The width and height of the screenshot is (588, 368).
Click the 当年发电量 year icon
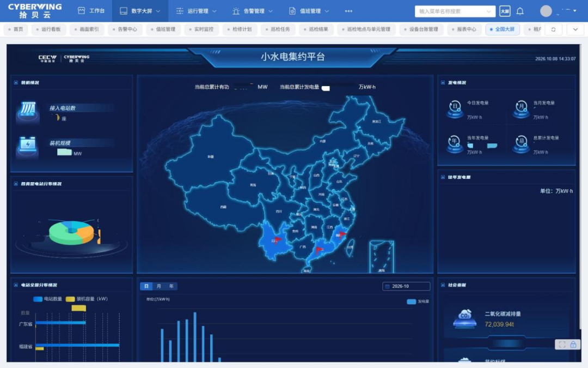pos(455,144)
